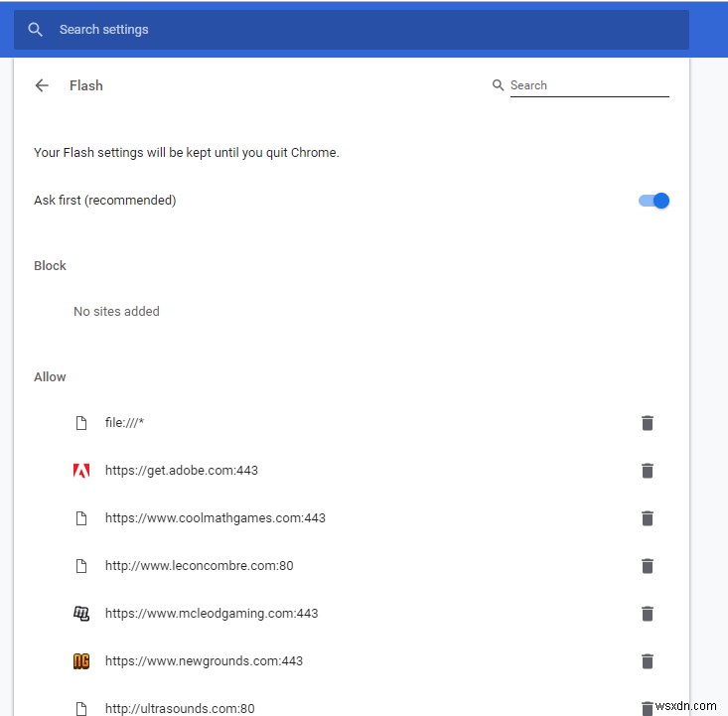Delete the ultrasounds.com allow entry
The width and height of the screenshot is (728, 716).
click(648, 708)
